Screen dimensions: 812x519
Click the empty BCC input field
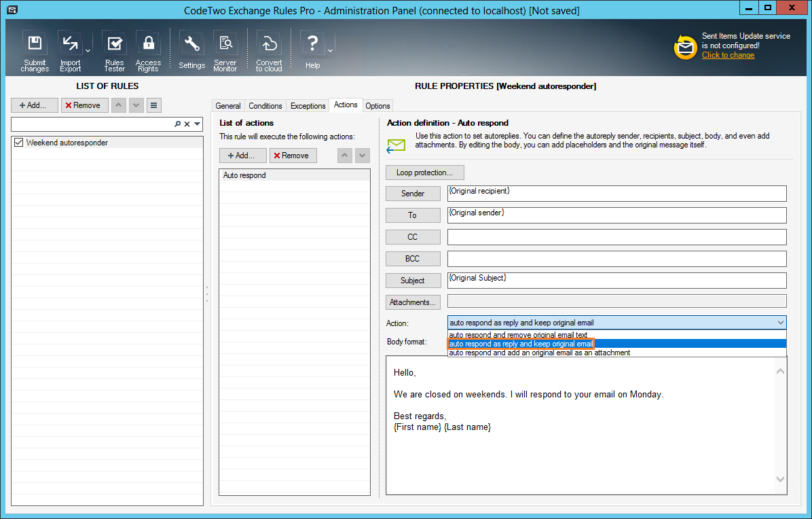click(x=616, y=258)
